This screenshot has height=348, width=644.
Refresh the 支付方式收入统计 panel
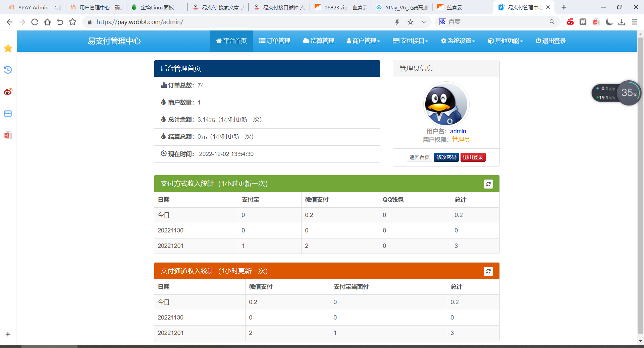click(x=488, y=184)
